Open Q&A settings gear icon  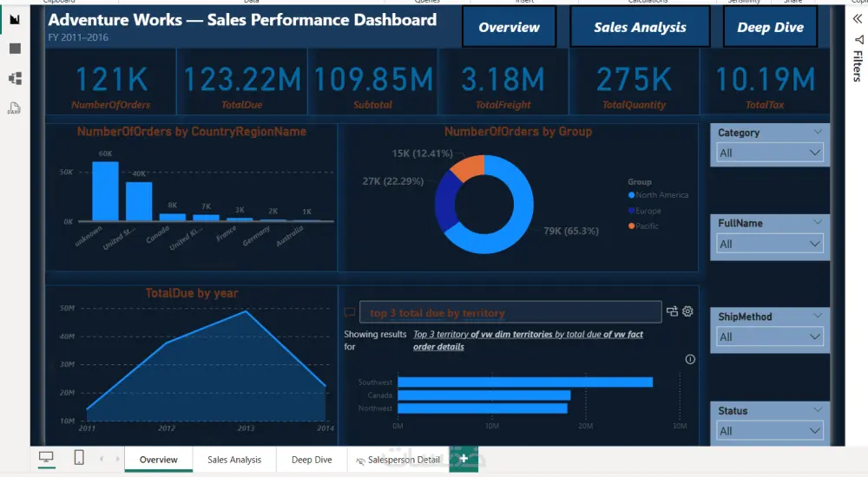point(687,311)
